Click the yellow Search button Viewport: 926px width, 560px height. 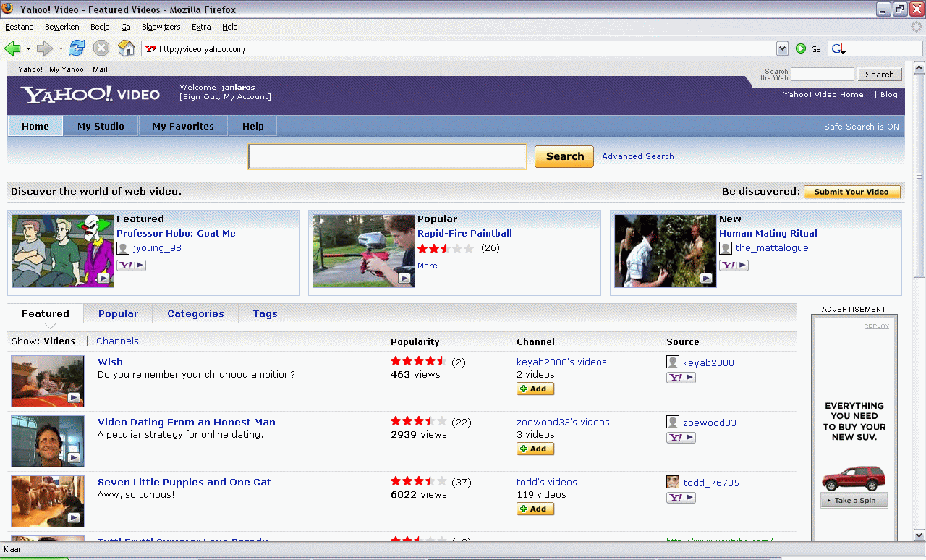tap(564, 156)
